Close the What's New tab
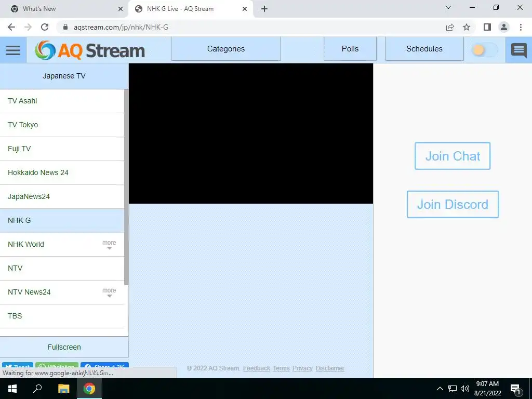 coord(121,9)
